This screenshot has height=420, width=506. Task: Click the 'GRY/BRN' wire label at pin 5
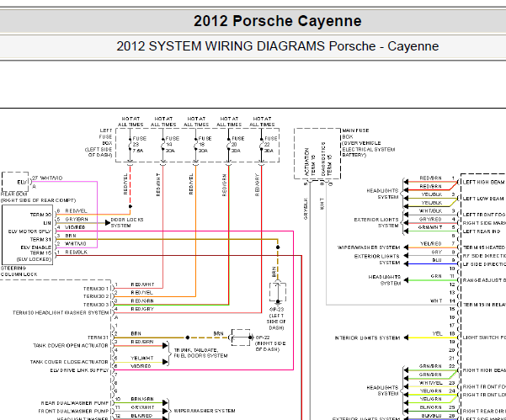[x=77, y=219]
